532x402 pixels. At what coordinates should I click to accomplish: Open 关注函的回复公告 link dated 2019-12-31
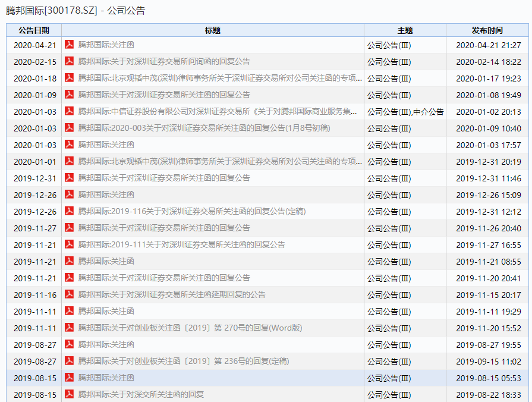click(164, 178)
